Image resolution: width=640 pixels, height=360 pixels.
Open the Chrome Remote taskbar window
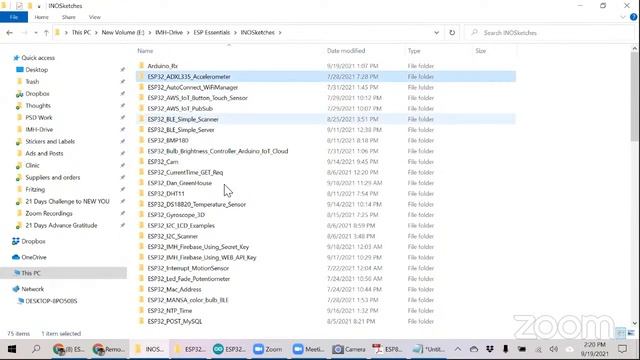click(x=109, y=349)
